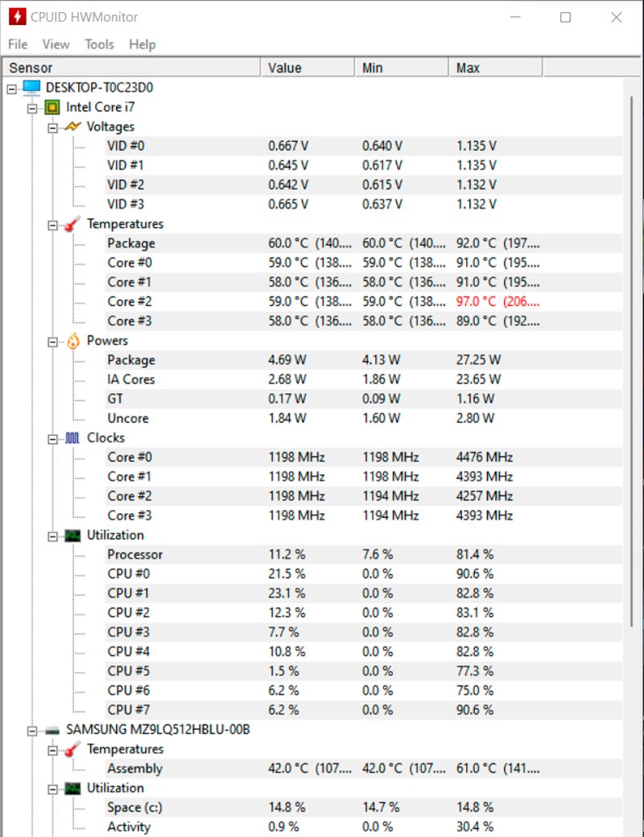Open the Tools menu
Viewport: 644px width, 837px height.
pyautogui.click(x=99, y=44)
